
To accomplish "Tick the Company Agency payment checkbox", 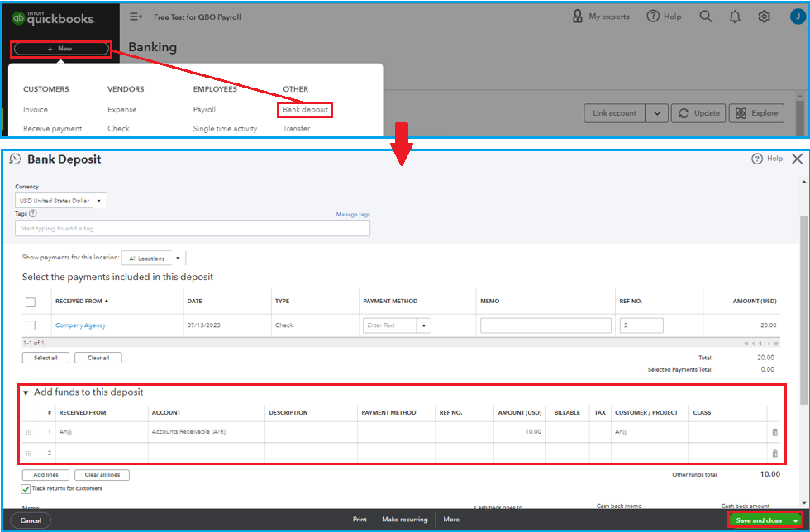I will pos(31,325).
